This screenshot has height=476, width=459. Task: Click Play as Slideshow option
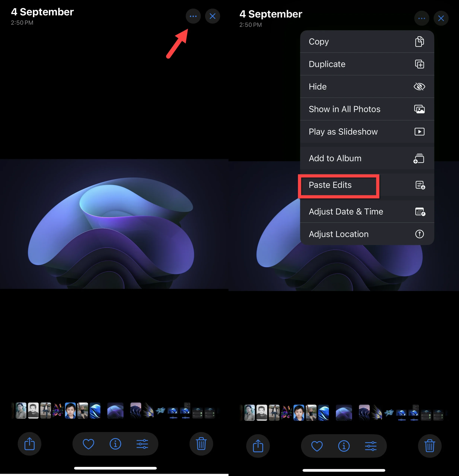(367, 131)
